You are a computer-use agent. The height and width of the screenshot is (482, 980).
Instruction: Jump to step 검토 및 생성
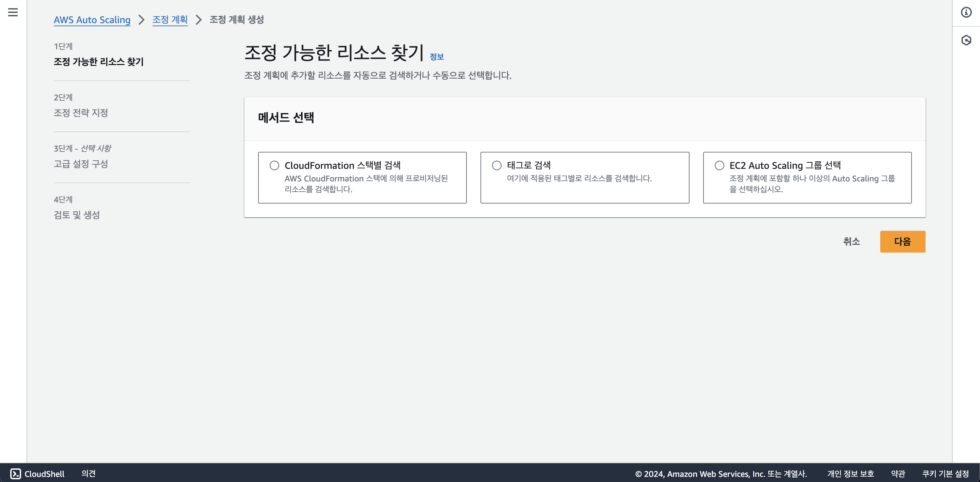coord(77,215)
